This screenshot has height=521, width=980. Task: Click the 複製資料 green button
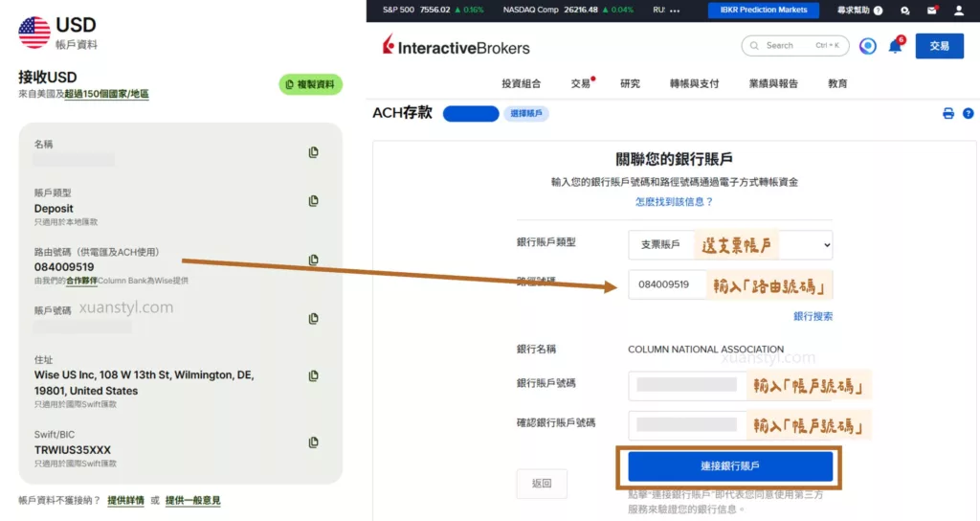coord(310,84)
